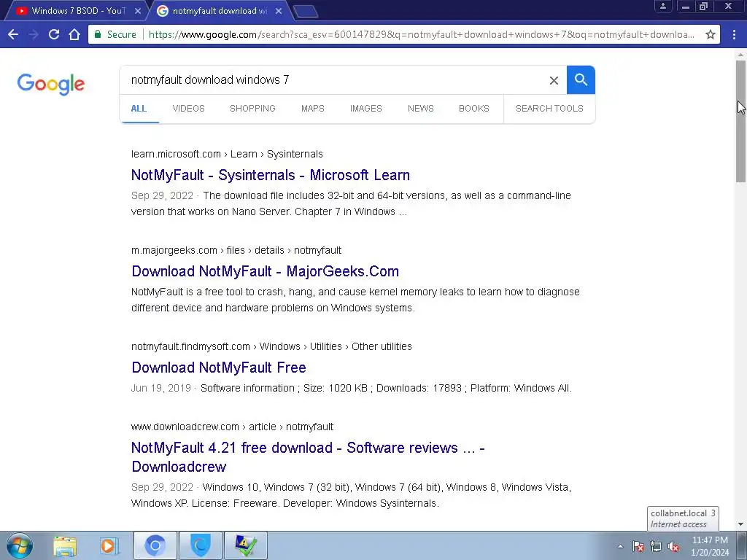Open the blue shield browser taskbar icon
Image resolution: width=747 pixels, height=560 pixels.
click(x=200, y=545)
